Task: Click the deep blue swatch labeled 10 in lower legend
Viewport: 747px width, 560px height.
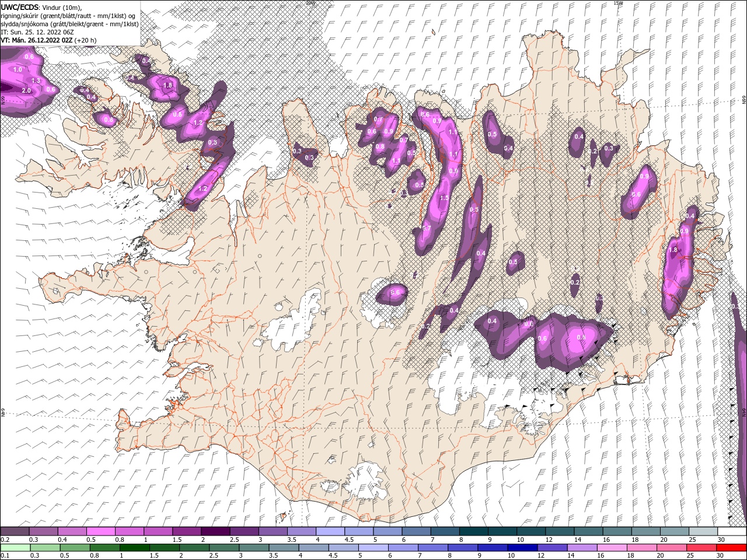Action: click(522, 548)
